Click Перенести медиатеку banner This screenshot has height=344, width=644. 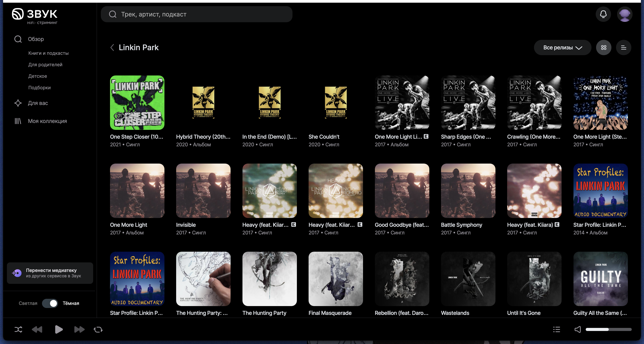(x=50, y=273)
